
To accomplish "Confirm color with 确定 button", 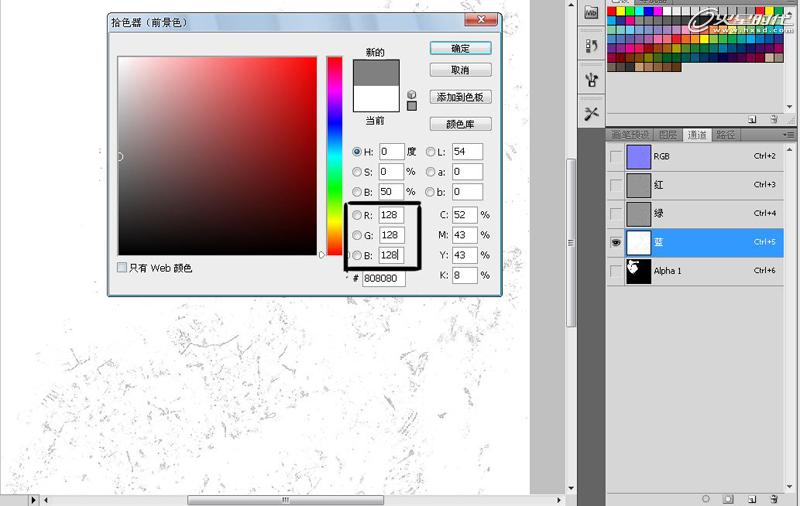I will (x=461, y=48).
